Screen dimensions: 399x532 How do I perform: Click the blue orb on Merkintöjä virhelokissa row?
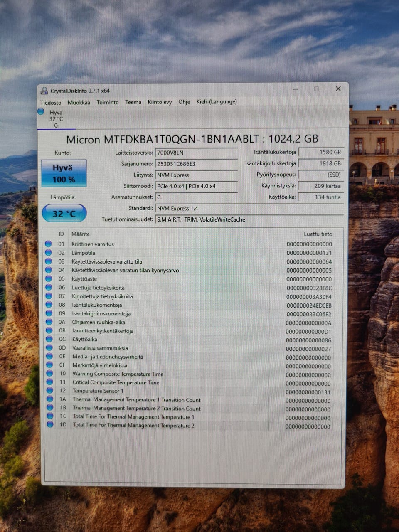click(x=50, y=365)
